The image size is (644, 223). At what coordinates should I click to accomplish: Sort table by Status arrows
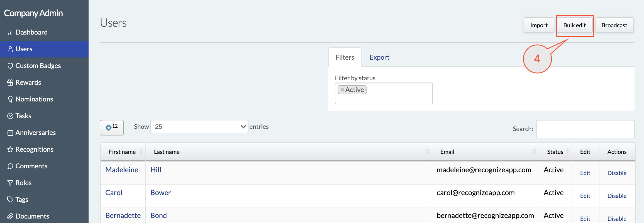567,151
